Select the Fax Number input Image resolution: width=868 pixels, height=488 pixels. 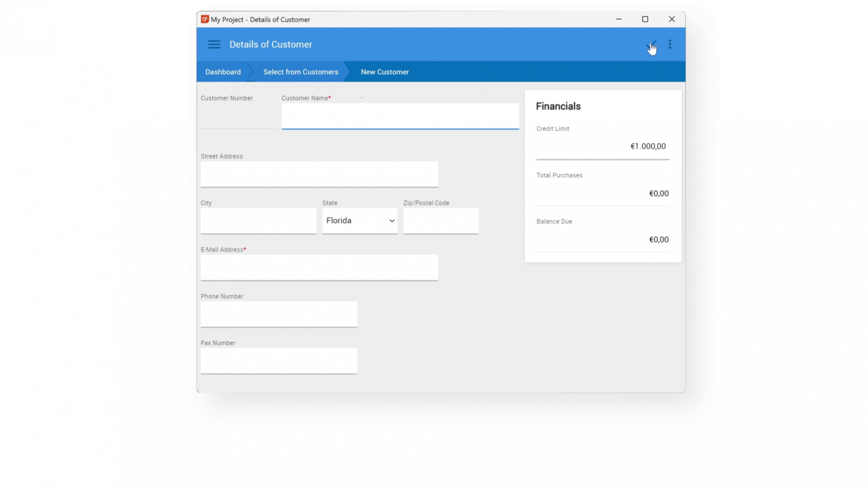pyautogui.click(x=279, y=361)
